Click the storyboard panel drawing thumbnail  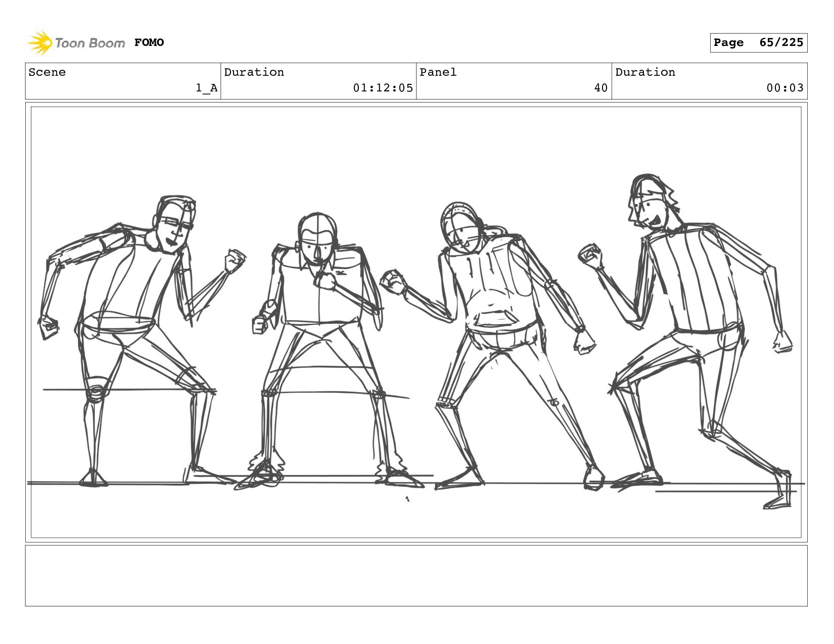(416, 322)
